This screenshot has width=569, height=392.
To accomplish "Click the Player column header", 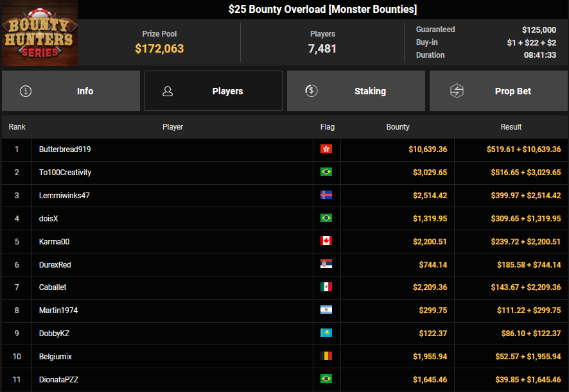I will (172, 127).
